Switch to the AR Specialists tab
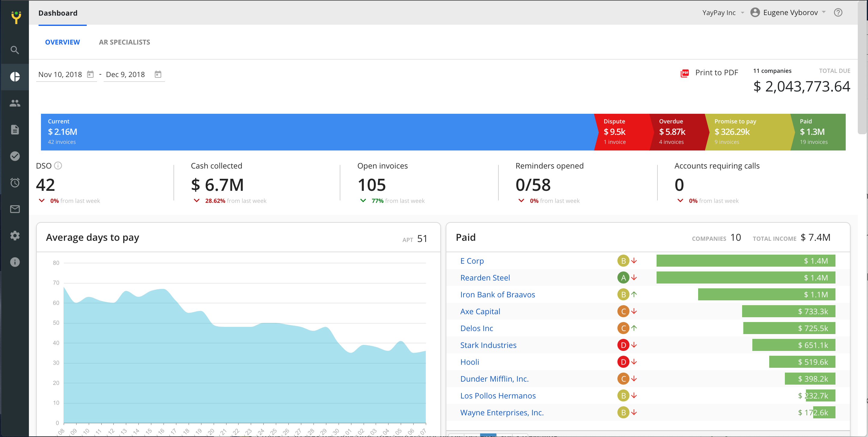Screen dimensions: 868x437 (124, 42)
